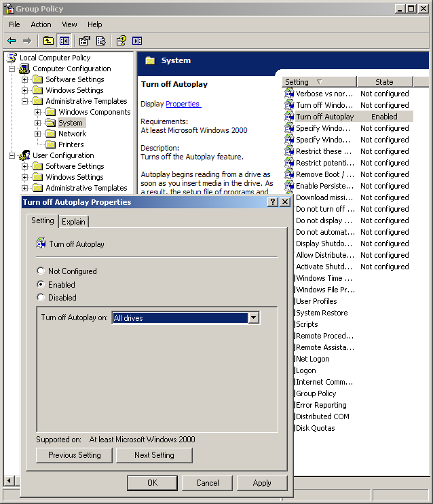Switch to the Explain tab

point(74,222)
